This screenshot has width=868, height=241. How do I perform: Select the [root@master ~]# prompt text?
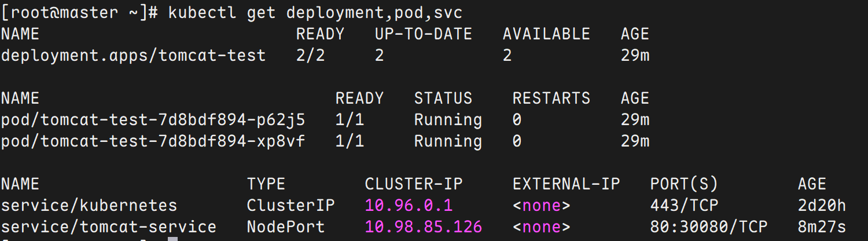click(80, 13)
